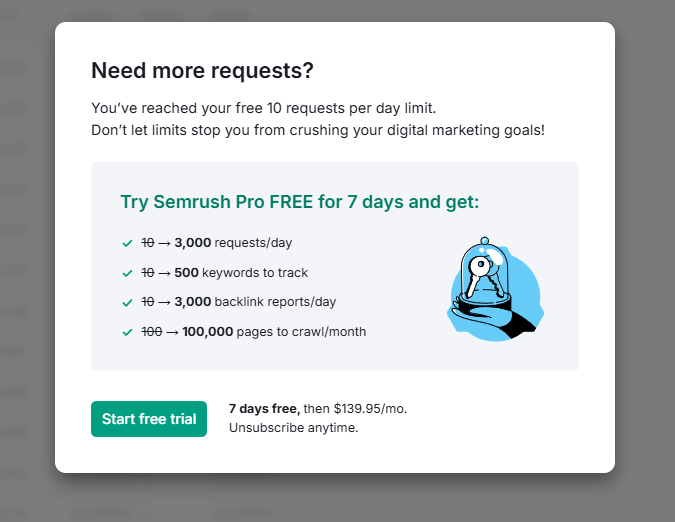Click the bold '7 days free,' text
675x522 pixels.
click(264, 408)
